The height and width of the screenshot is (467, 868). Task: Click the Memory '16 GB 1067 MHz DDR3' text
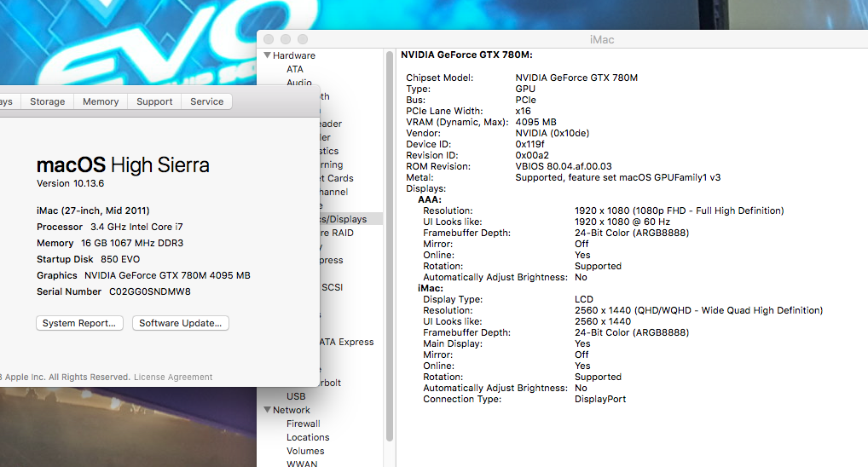132,243
